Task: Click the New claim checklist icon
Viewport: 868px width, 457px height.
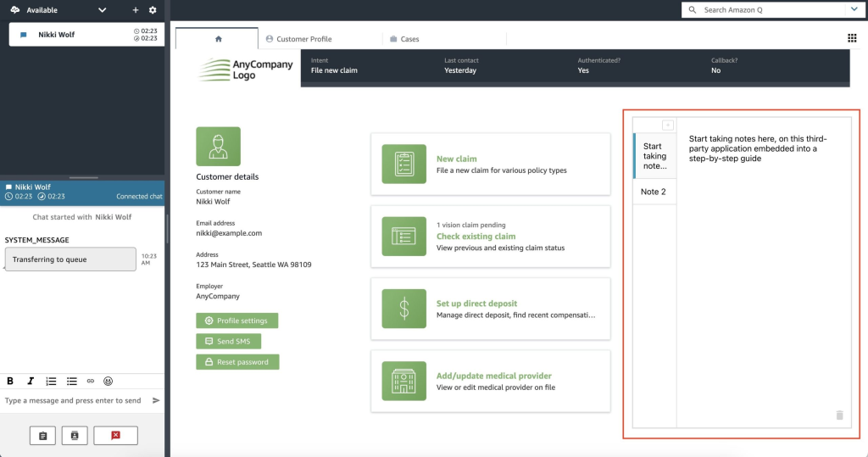Action: (x=404, y=164)
